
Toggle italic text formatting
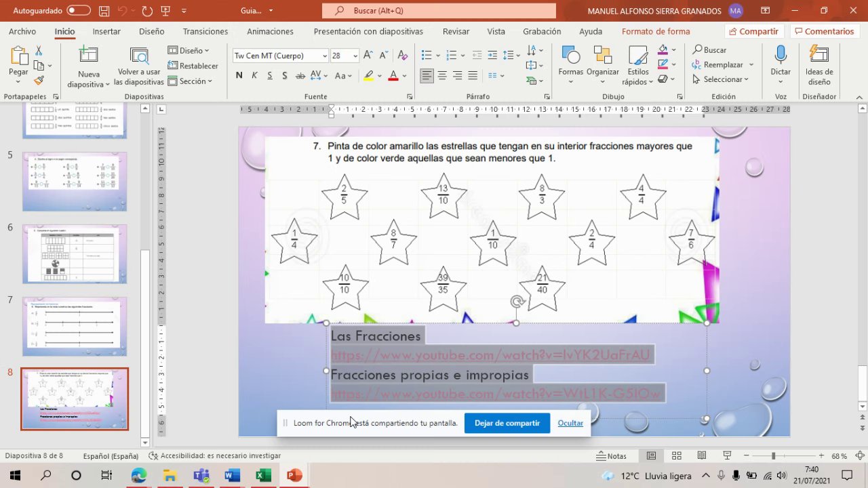(254, 76)
